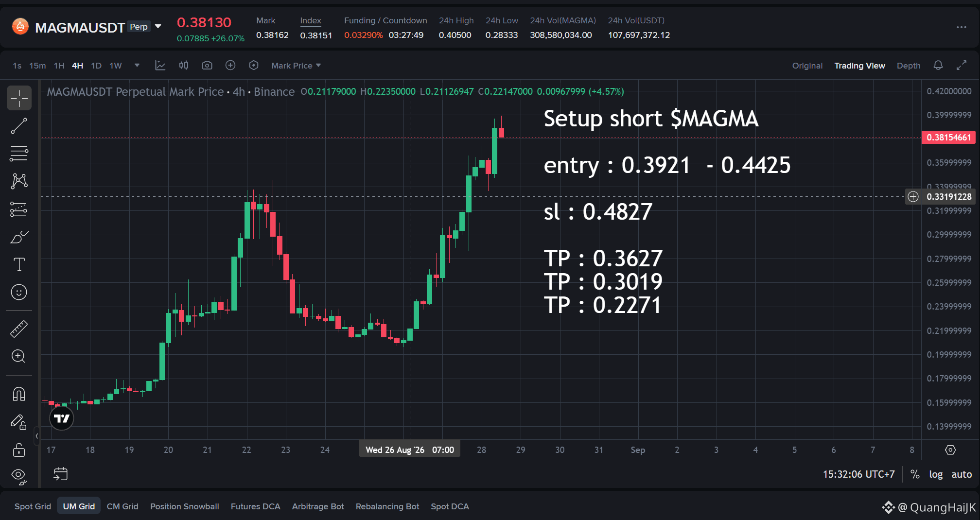Open the Spot DCA tab

click(450, 506)
